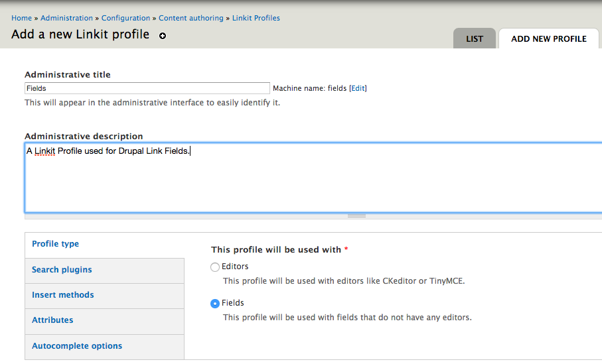Switch to the LIST tab
The height and width of the screenshot is (364, 602).
pyautogui.click(x=475, y=38)
